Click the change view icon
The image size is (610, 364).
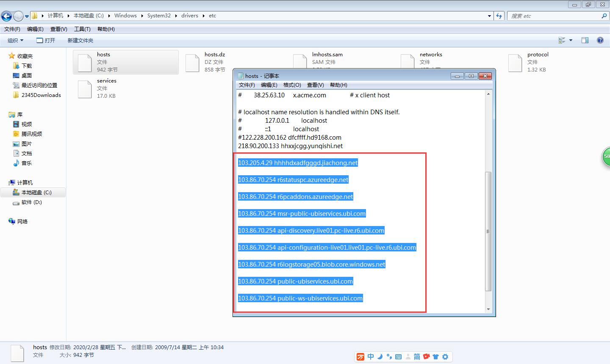pyautogui.click(x=562, y=40)
